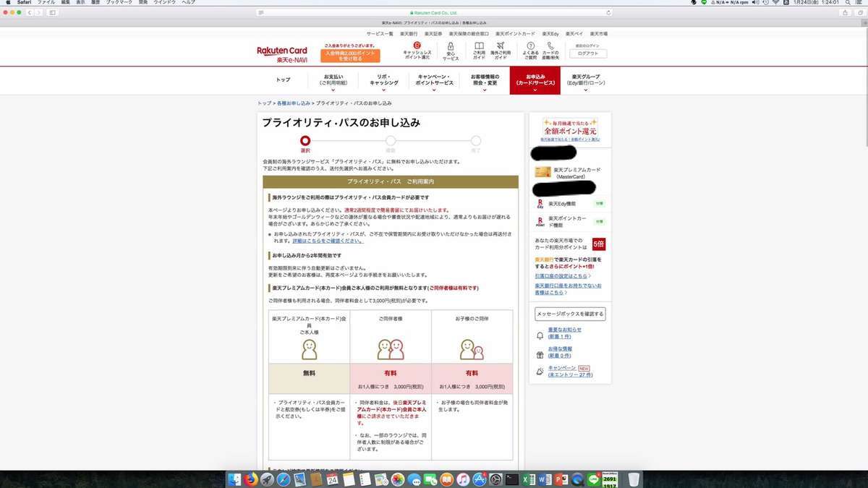Screen dimensions: 868x488
Task: Open the Safari ウインドウ menu
Action: coord(166,3)
